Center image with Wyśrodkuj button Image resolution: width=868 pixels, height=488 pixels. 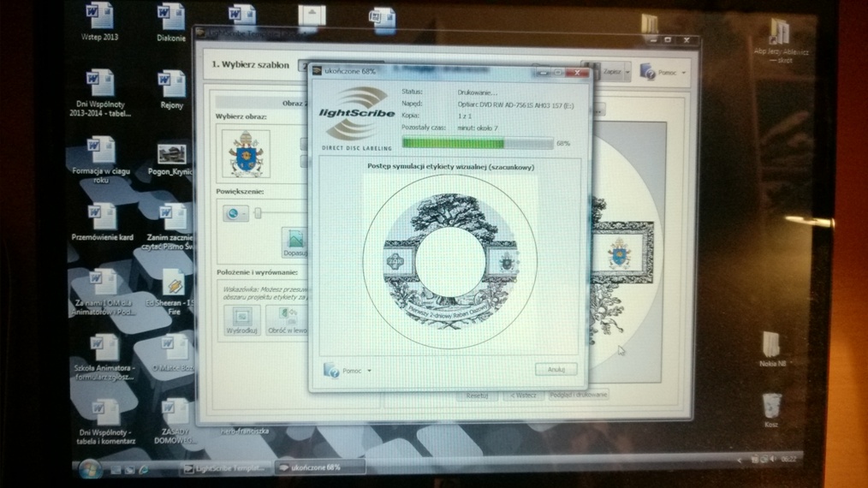[241, 321]
